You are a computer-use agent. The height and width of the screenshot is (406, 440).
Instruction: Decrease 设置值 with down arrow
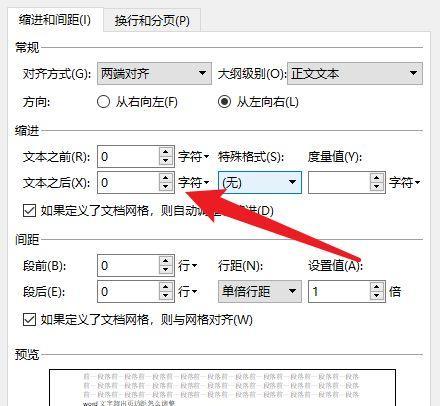pyautogui.click(x=377, y=296)
